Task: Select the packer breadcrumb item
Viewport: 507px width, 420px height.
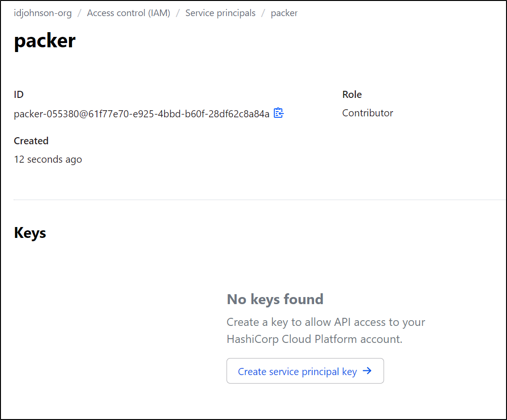Action: pos(284,13)
